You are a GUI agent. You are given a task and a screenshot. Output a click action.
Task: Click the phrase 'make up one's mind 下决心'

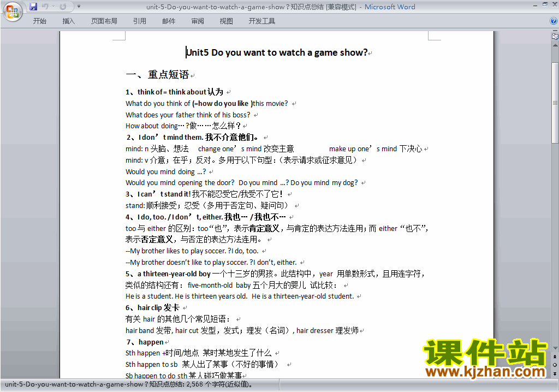tap(376, 149)
